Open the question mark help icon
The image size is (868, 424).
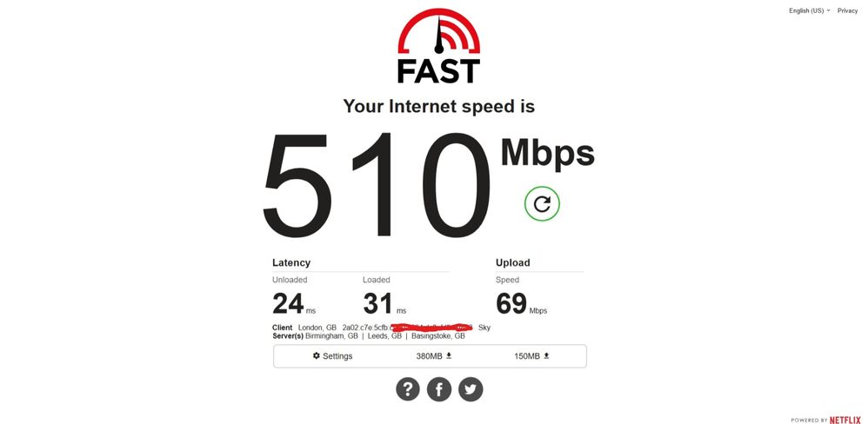click(x=407, y=390)
